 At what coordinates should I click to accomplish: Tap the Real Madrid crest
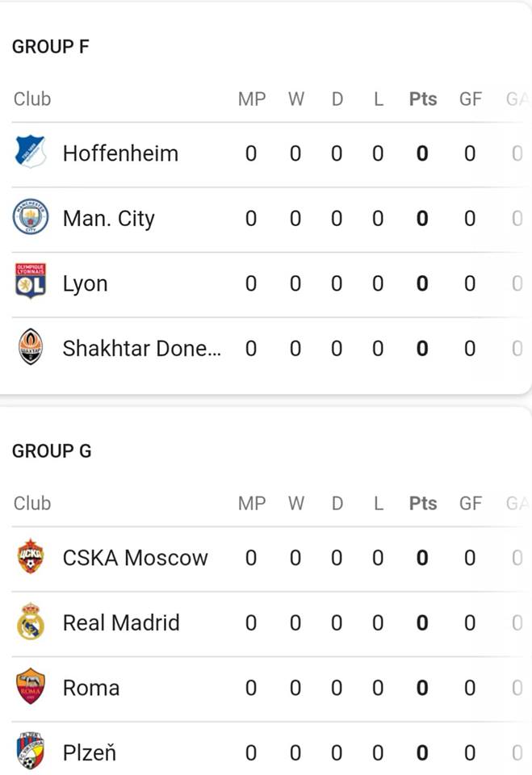[31, 622]
